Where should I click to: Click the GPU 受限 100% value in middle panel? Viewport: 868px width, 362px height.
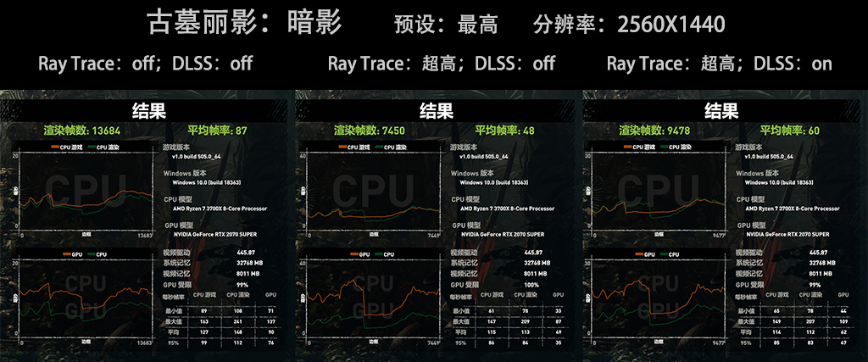coord(531,285)
